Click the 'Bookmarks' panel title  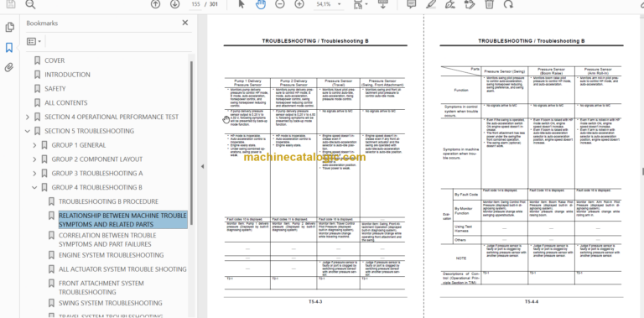click(x=42, y=23)
